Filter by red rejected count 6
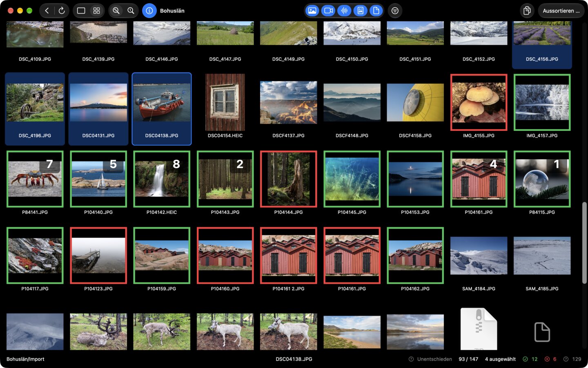The height and width of the screenshot is (368, 588). tap(550, 359)
